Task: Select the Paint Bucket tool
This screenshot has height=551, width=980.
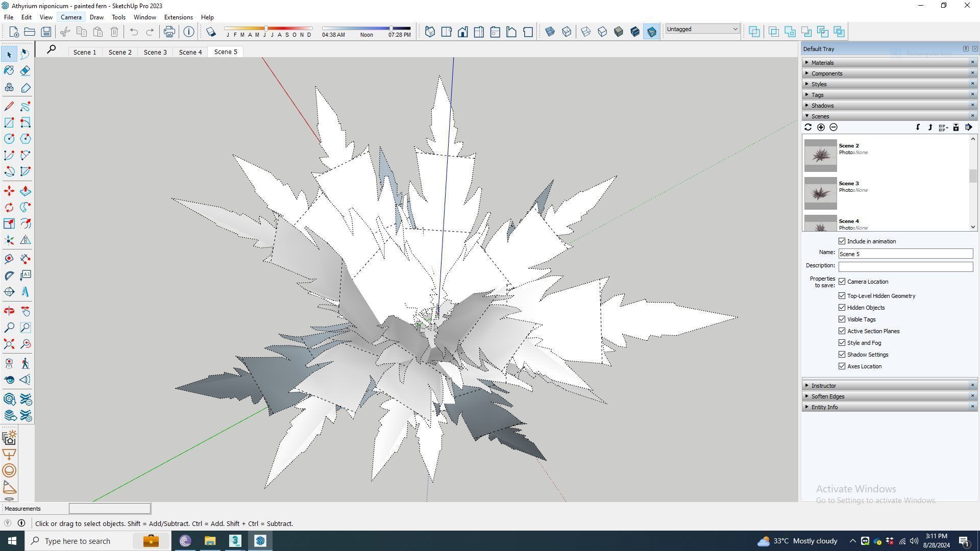Action: [x=9, y=70]
